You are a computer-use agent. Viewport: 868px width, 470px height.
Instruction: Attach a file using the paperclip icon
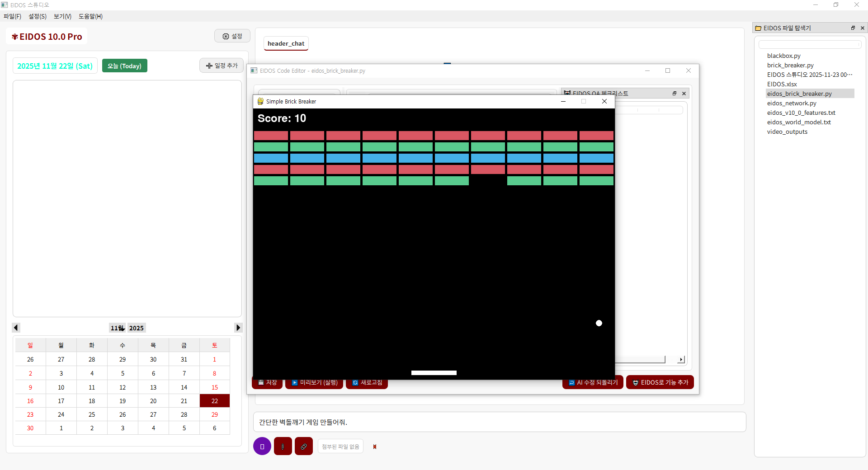pyautogui.click(x=283, y=446)
